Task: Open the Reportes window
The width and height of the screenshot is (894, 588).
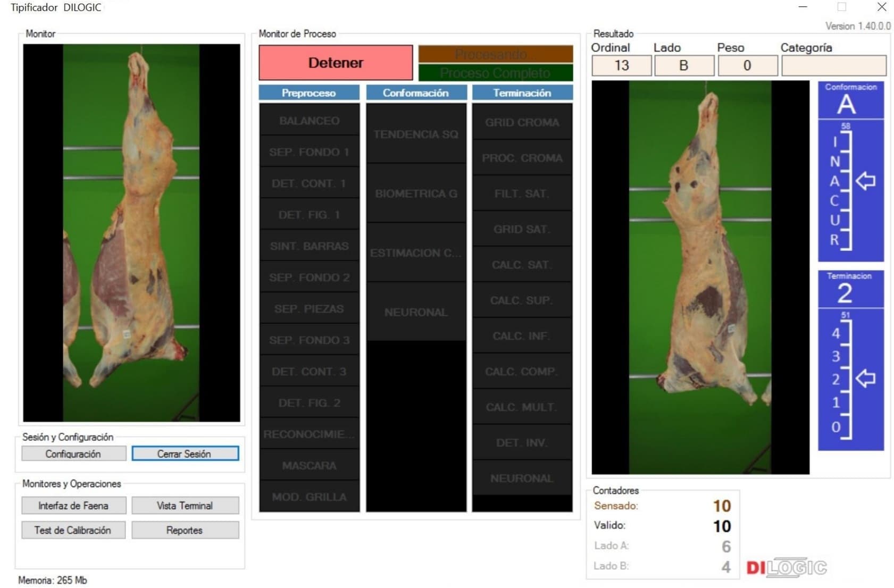Action: 185,530
